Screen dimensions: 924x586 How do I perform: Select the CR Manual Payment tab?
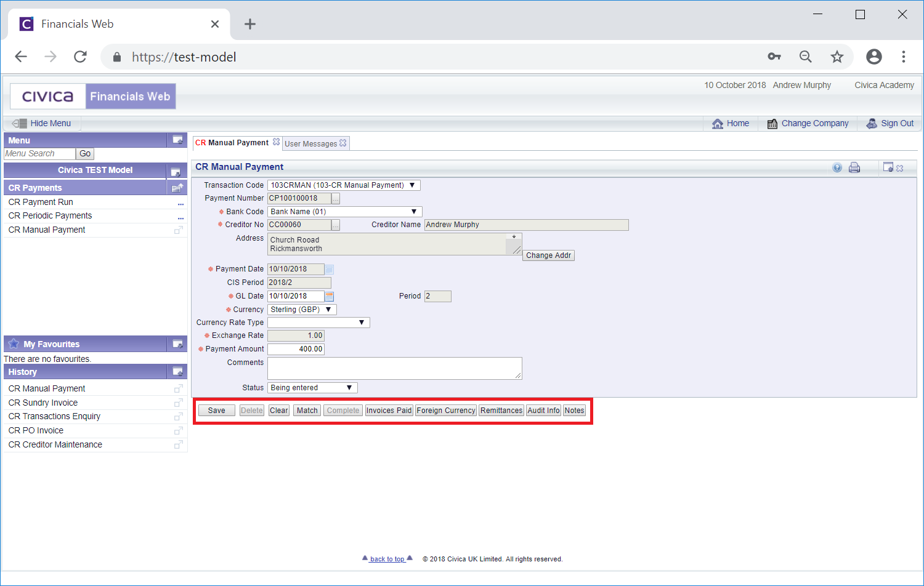click(x=232, y=143)
